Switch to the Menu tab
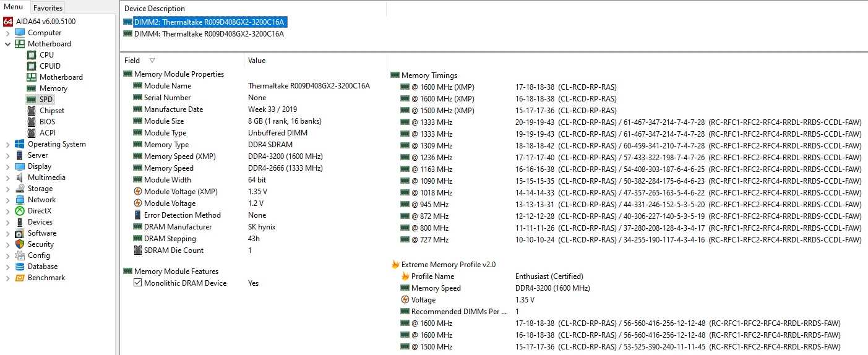 [x=14, y=7]
